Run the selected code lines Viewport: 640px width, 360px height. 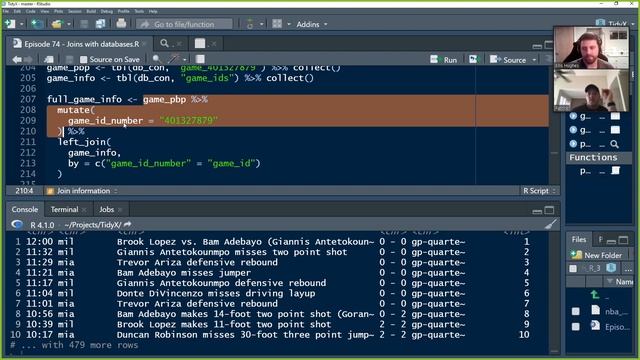[444, 60]
